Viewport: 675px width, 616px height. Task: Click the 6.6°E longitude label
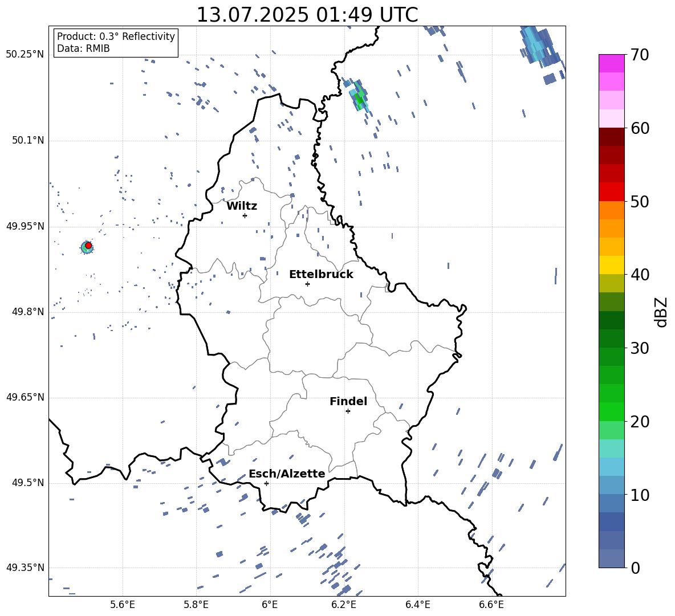pos(491,605)
